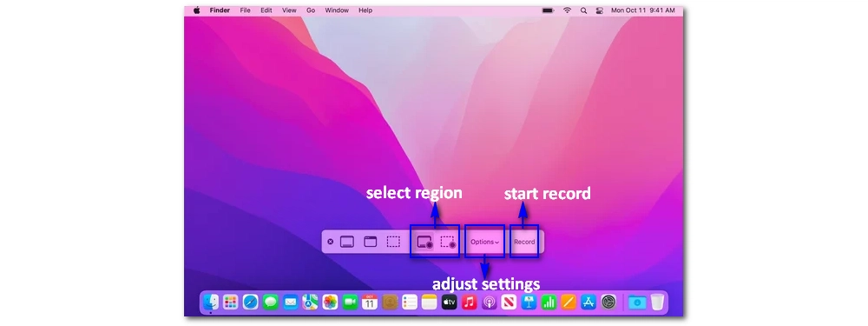Launch FaceTime from the Dock
The image size is (868, 326).
pyautogui.click(x=350, y=303)
